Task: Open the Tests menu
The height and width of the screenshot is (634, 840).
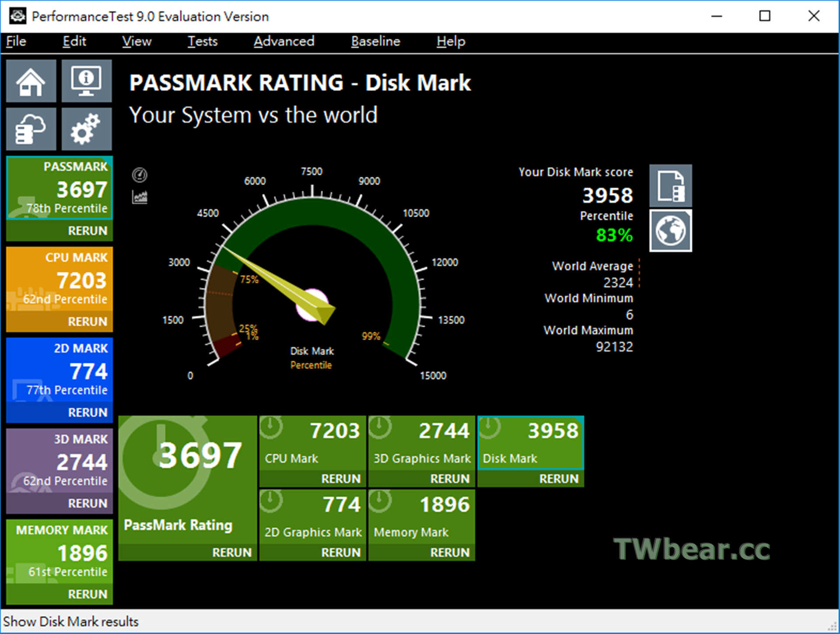Action: click(x=202, y=42)
